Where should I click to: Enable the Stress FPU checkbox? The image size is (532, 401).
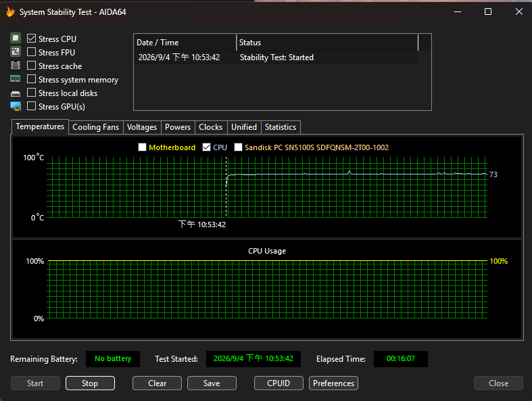(31, 52)
